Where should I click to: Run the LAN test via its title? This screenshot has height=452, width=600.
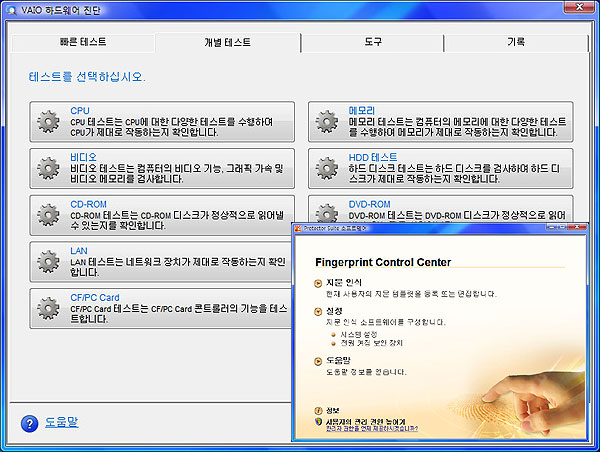(79, 251)
